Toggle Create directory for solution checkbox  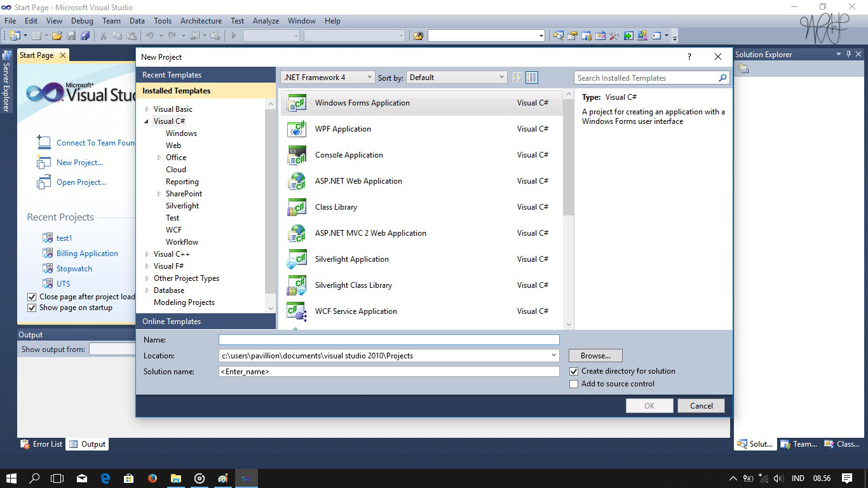point(574,371)
